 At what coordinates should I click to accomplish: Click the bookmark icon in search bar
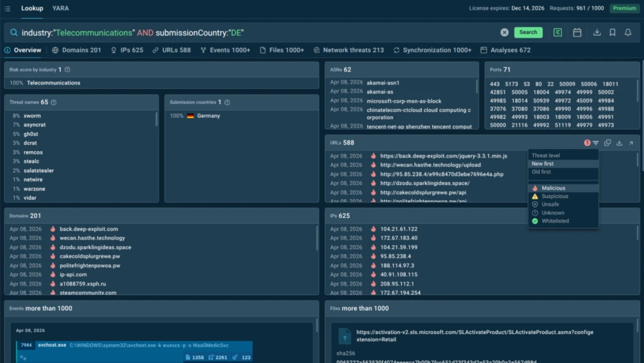point(613,32)
